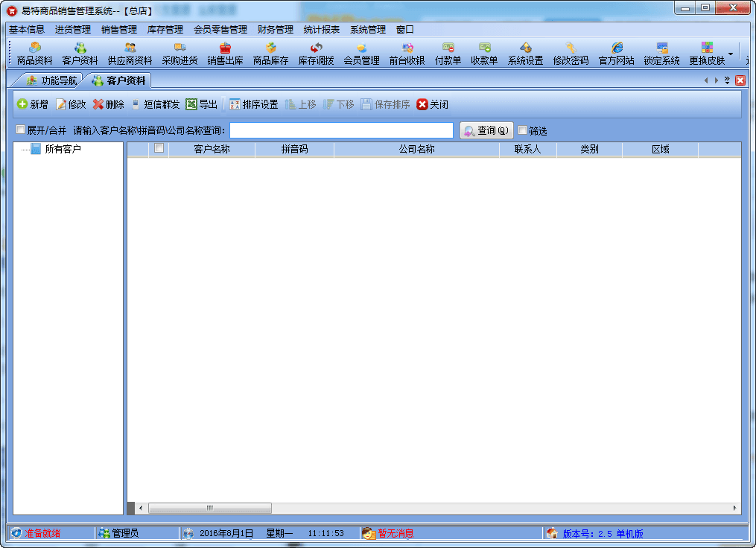Click 更换皮肤 toolbar icon
756x548 pixels.
coord(707,54)
